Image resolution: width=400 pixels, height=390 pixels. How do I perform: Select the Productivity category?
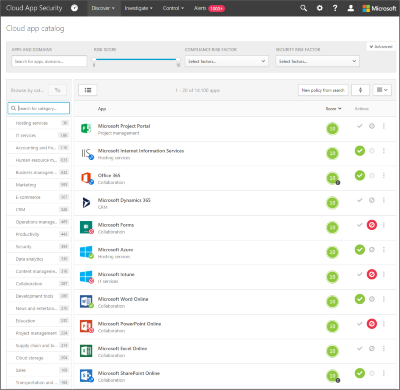pos(39,234)
